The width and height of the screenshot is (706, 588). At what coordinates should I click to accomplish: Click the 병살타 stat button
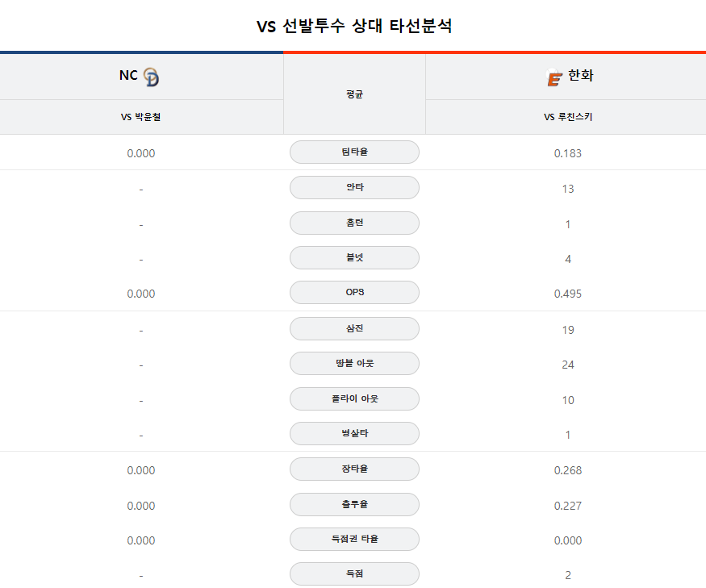click(354, 434)
